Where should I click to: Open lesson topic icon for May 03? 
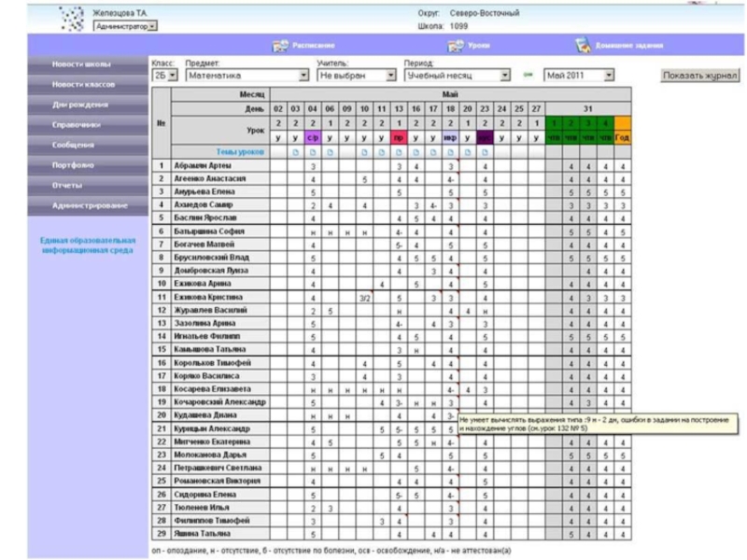pos(295,151)
